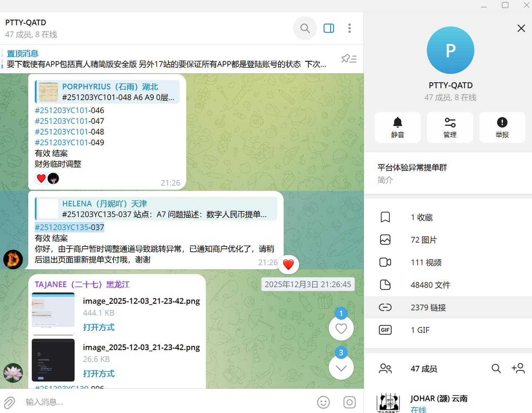The height and width of the screenshot is (413, 532).
Task: Open 1 收藏 saved messages row
Action: pyautogui.click(x=448, y=217)
